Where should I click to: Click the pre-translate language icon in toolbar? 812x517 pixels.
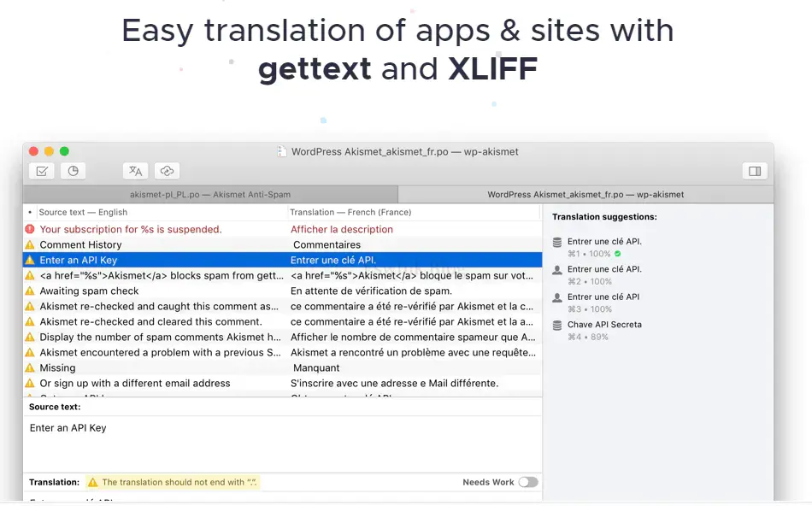tap(135, 171)
